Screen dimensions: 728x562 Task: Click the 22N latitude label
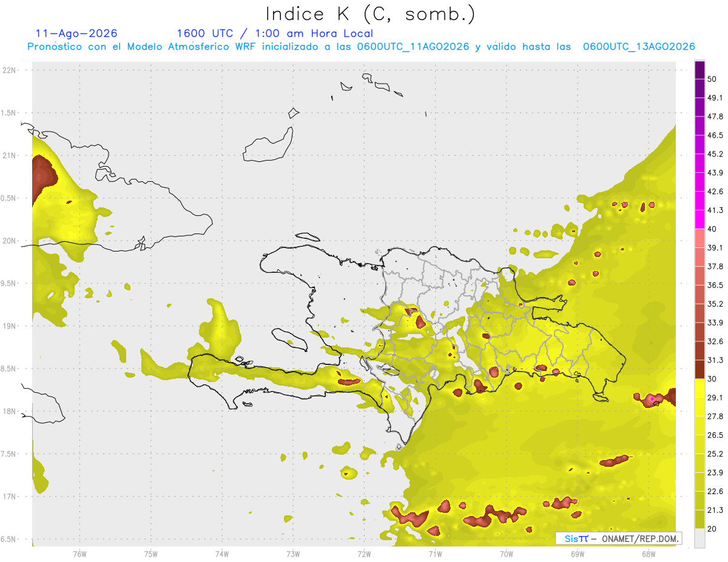point(10,70)
